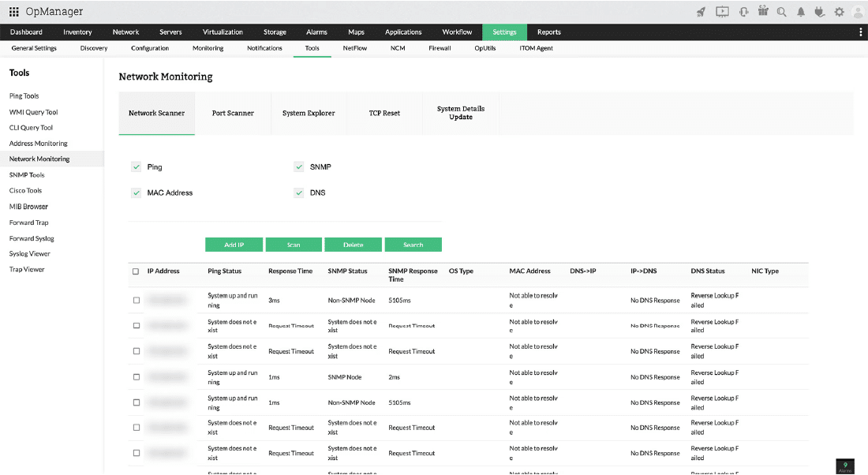Click the magnifier search icon in header
Viewport: 868px width, 475px height.
coord(782,12)
